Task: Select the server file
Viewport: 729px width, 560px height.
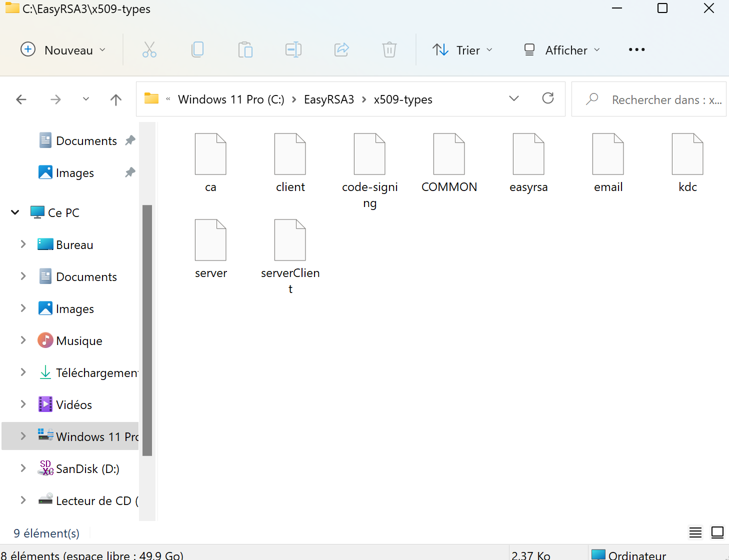Action: (x=210, y=249)
